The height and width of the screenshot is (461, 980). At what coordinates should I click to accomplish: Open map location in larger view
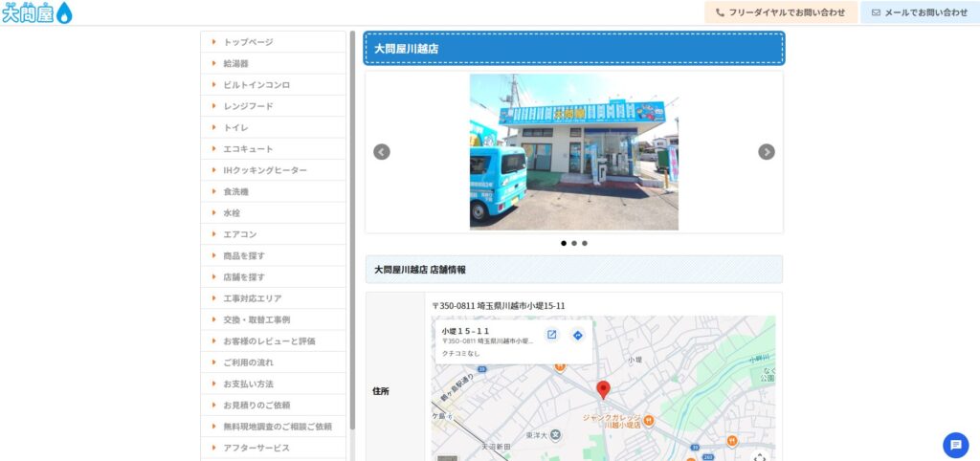coord(552,335)
